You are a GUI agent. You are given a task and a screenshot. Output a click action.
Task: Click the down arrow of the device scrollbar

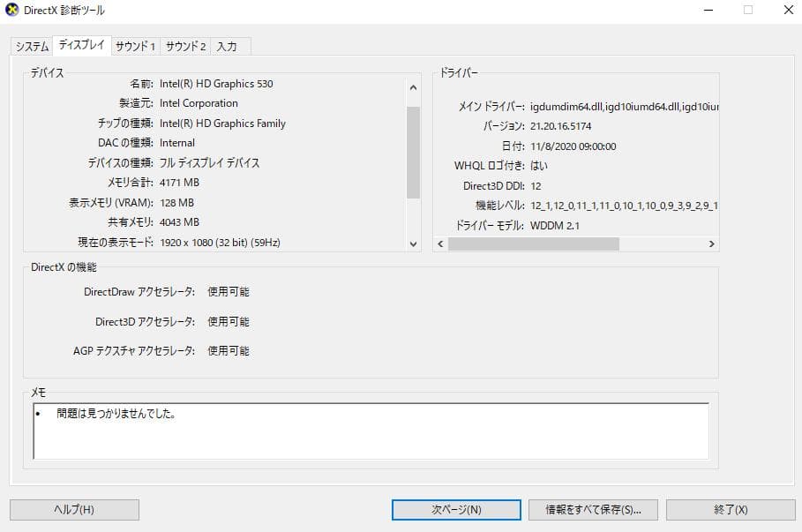click(412, 243)
